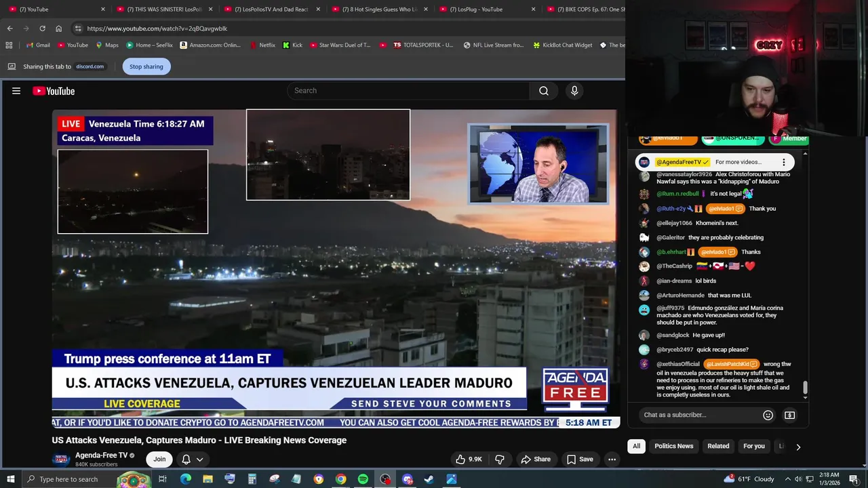Viewport: 868px width, 488px height.
Task: Open the Kick bookmark
Action: 293,45
